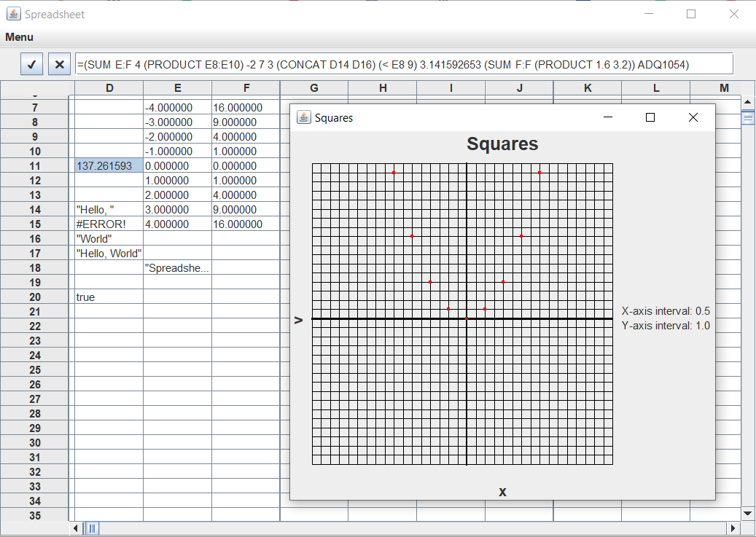Click the Java coffee icon on the Squares window
The height and width of the screenshot is (537, 756).
coord(303,117)
